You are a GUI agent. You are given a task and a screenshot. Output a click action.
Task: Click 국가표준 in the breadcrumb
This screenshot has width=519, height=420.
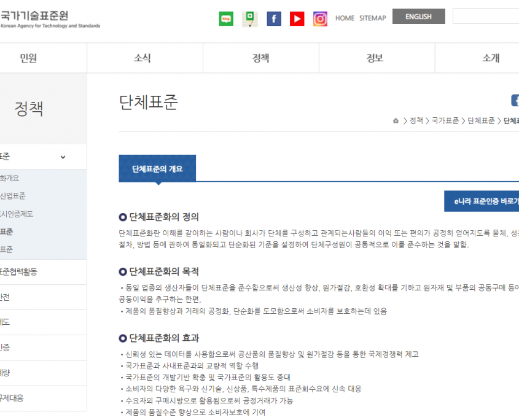pos(445,121)
